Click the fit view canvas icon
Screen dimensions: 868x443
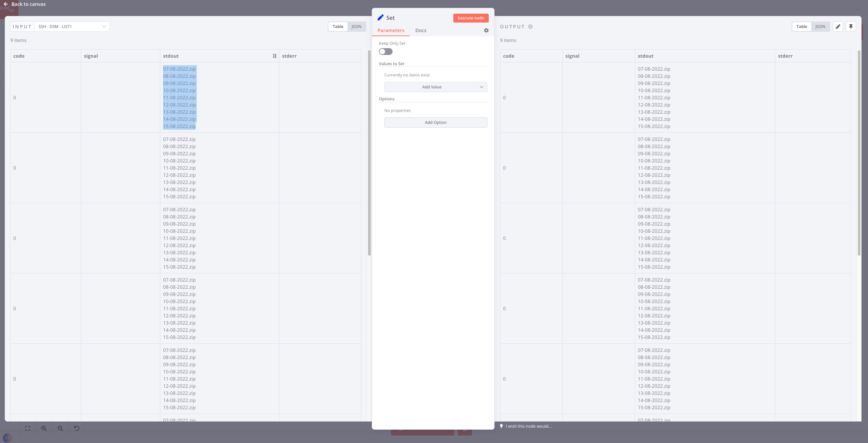[x=28, y=428]
